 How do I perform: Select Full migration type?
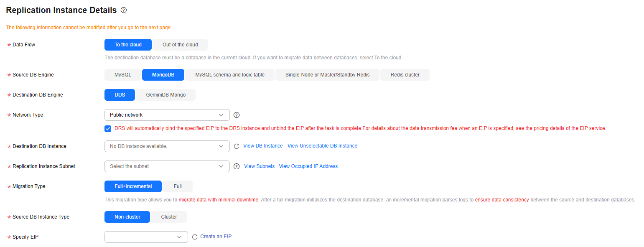178,186
